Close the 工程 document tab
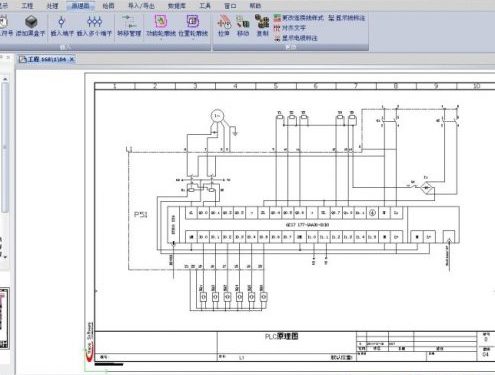Viewport: 495px width, 375px height. pos(72,60)
